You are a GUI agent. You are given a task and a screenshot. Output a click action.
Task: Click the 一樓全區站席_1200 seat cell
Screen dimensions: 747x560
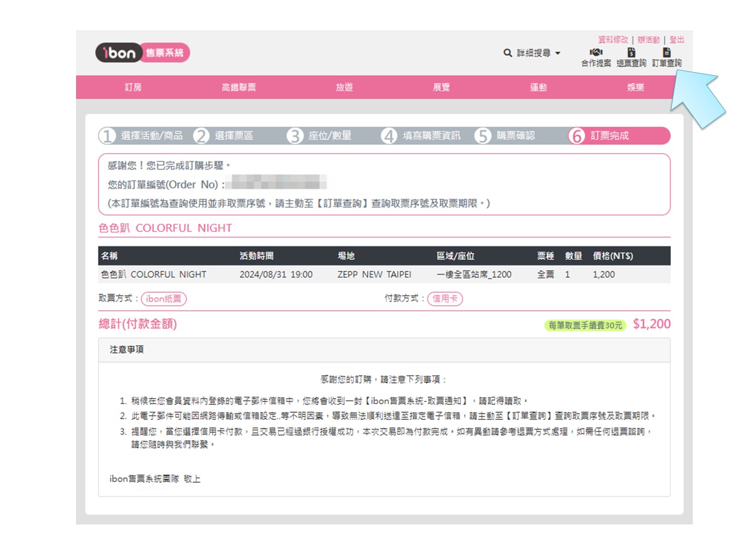point(474,275)
